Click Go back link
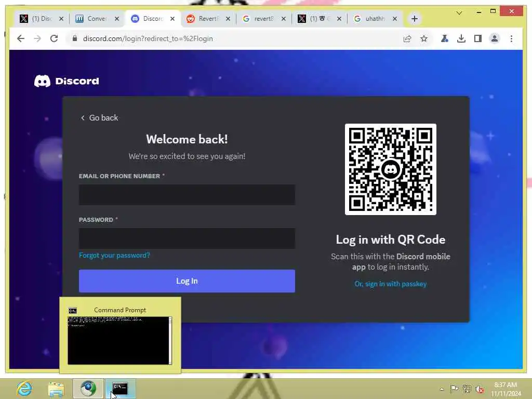Viewport: 532px width, 399px height. coord(99,118)
